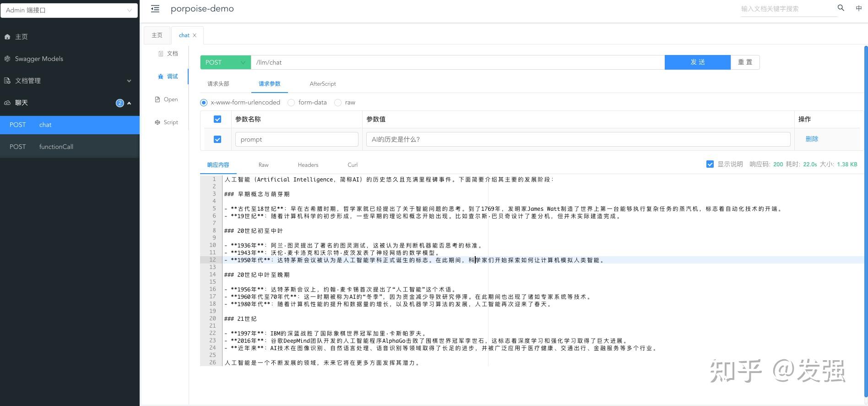Click the prompt parameter name field

[297, 139]
